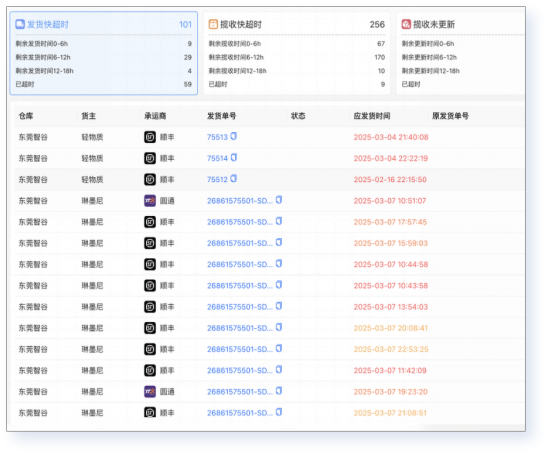Viewport: 546px width, 452px height.
Task: Open the 26861575501-SD link dated 17:57:45
Action: click(x=240, y=222)
